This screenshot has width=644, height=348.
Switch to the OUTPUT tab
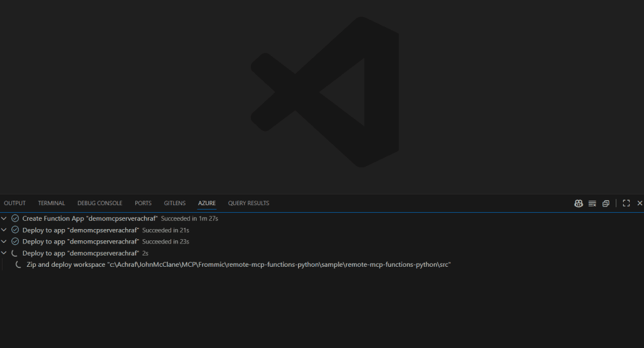pos(14,203)
